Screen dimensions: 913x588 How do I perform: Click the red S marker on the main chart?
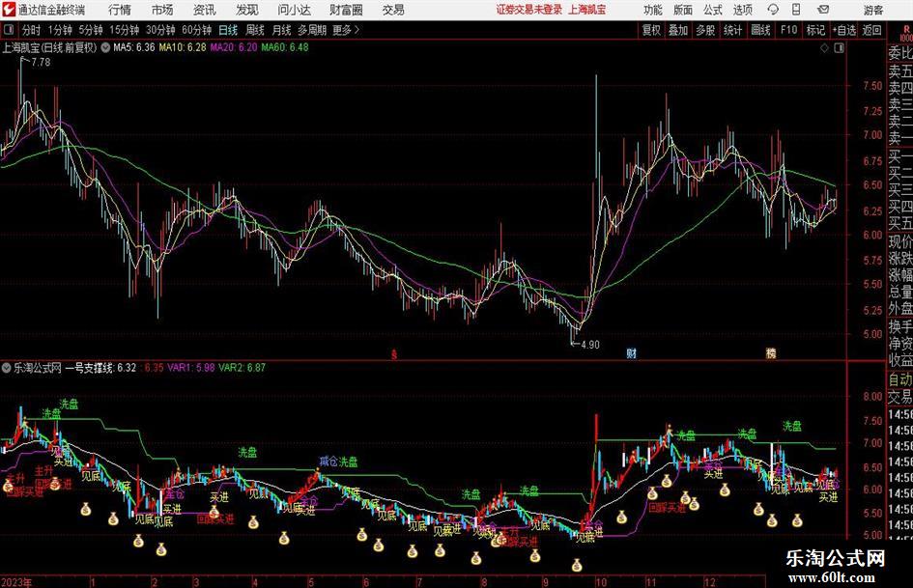394,353
